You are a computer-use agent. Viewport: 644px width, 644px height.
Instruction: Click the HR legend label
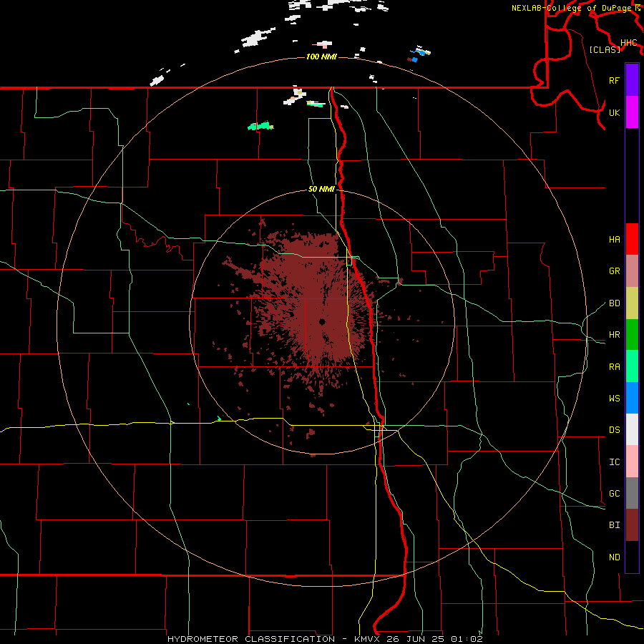614,335
